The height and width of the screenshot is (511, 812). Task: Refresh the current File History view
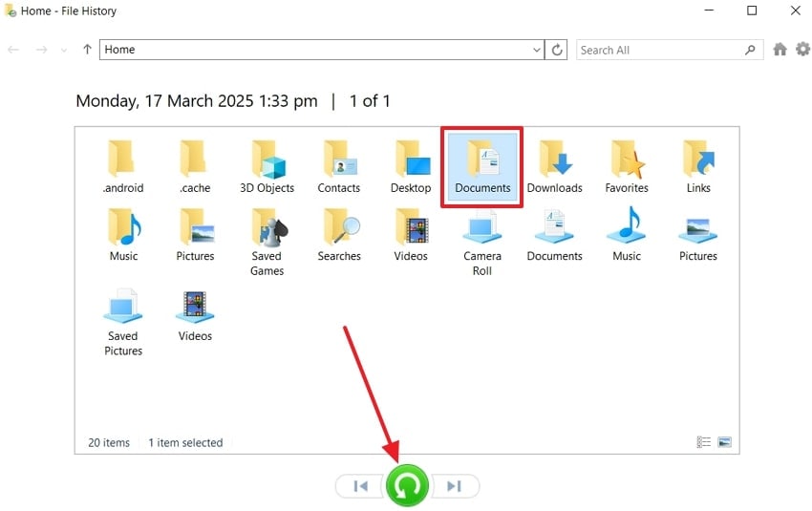(x=557, y=50)
